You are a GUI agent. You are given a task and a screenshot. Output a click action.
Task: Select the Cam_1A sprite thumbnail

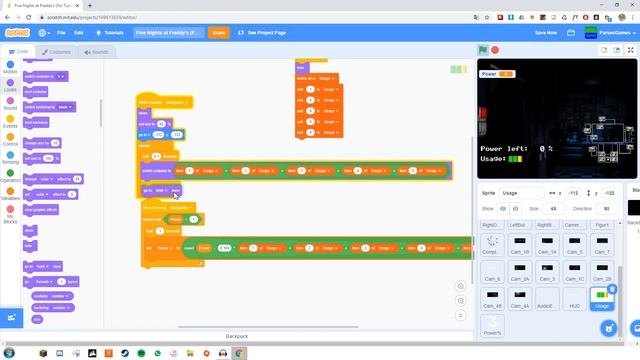tap(547, 245)
